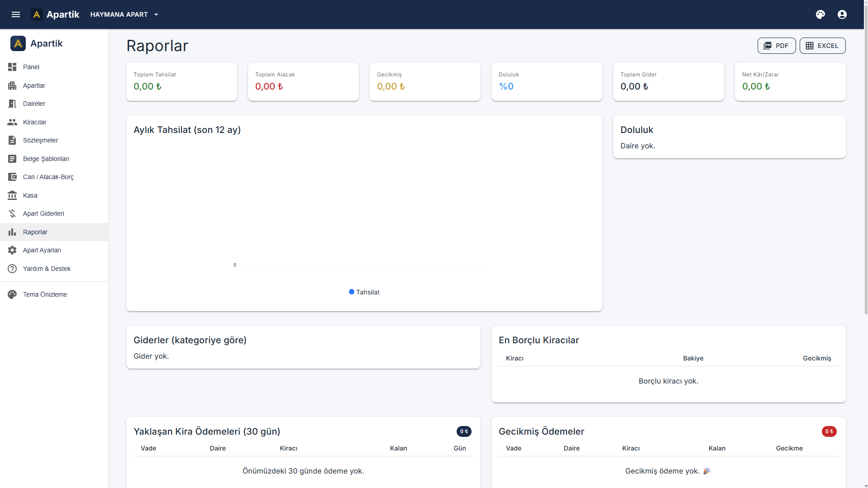Click the Doluluk %0 summary card
The width and height of the screenshot is (868, 488).
click(547, 81)
